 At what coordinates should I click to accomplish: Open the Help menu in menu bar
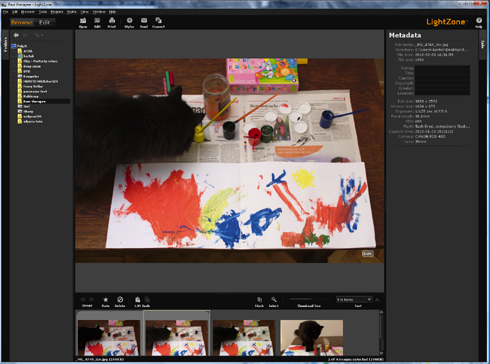pyautogui.click(x=112, y=12)
